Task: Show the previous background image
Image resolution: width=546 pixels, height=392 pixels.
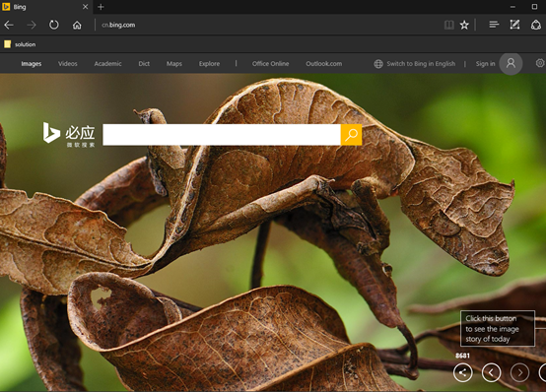Action: pyautogui.click(x=492, y=372)
